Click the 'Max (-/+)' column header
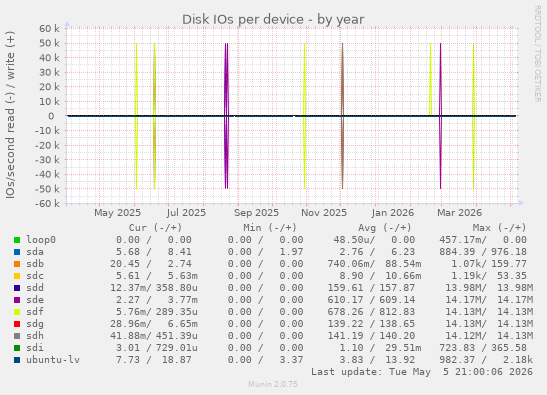Image resolution: width=547 pixels, height=395 pixels. click(x=499, y=228)
